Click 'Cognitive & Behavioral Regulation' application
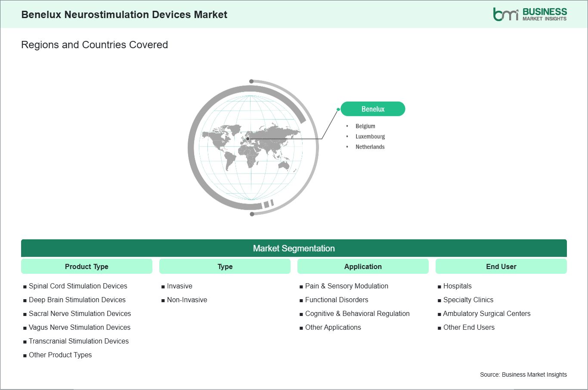The image size is (588, 390). click(357, 313)
